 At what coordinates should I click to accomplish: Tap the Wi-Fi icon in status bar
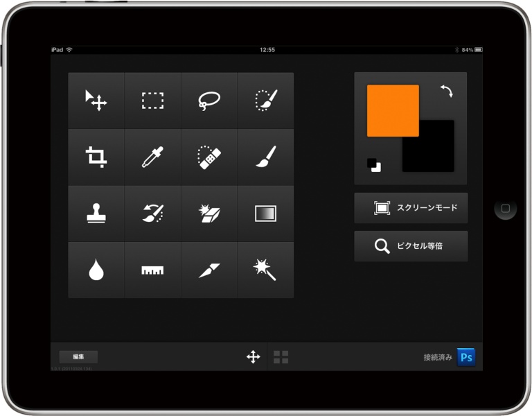[69, 50]
